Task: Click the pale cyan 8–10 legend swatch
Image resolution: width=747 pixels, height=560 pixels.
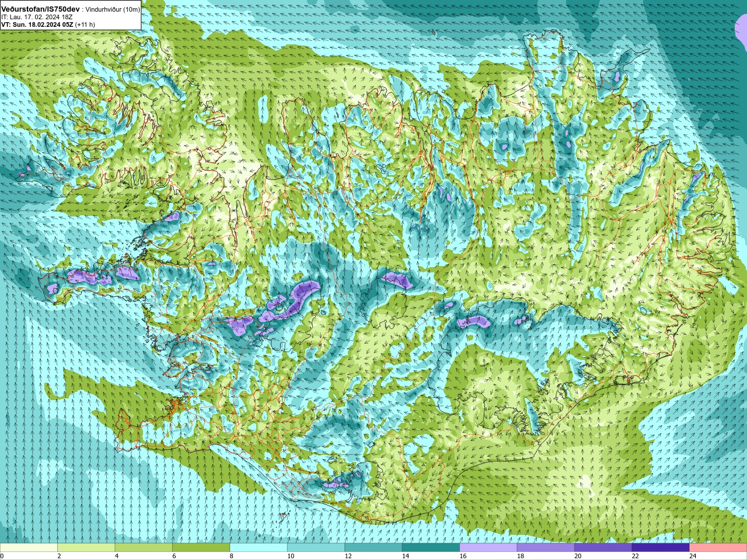Action: click(x=259, y=548)
